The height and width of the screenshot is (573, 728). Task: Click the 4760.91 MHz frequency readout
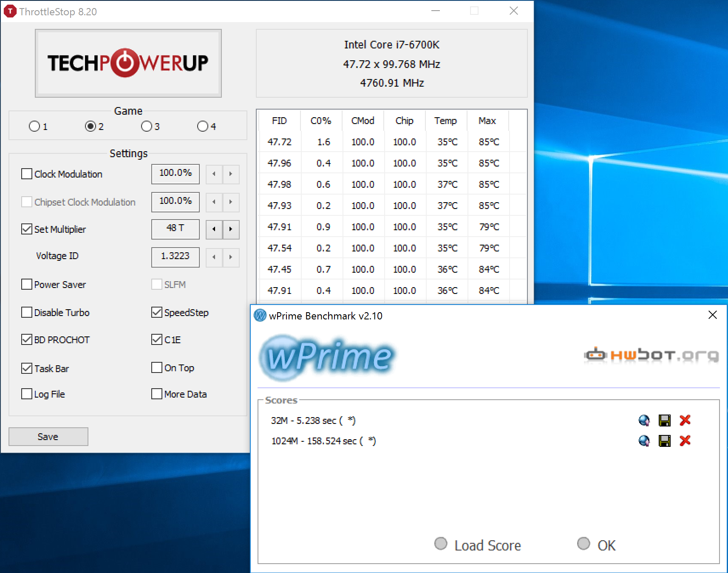392,83
